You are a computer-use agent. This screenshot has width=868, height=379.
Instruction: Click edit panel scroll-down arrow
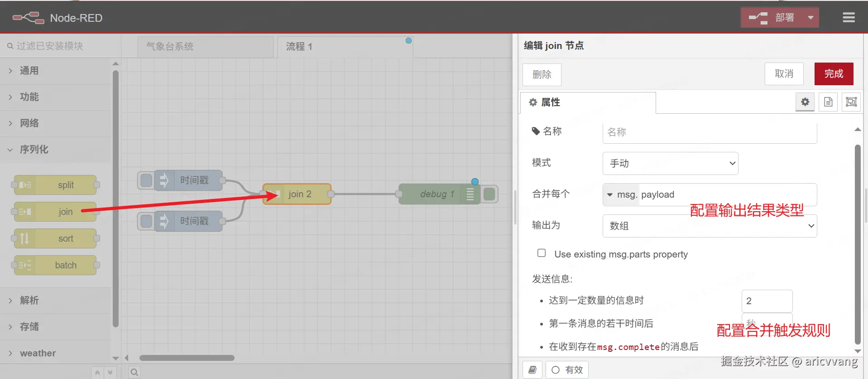[857, 351]
